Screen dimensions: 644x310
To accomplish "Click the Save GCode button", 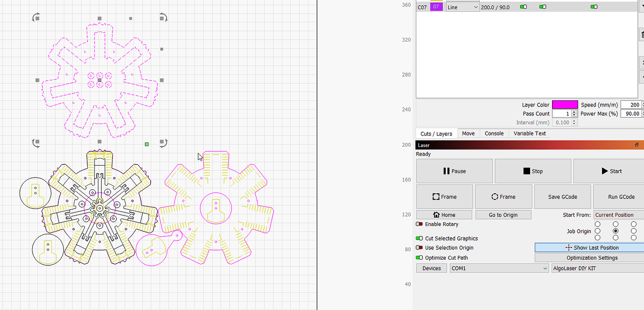I will (x=562, y=197).
